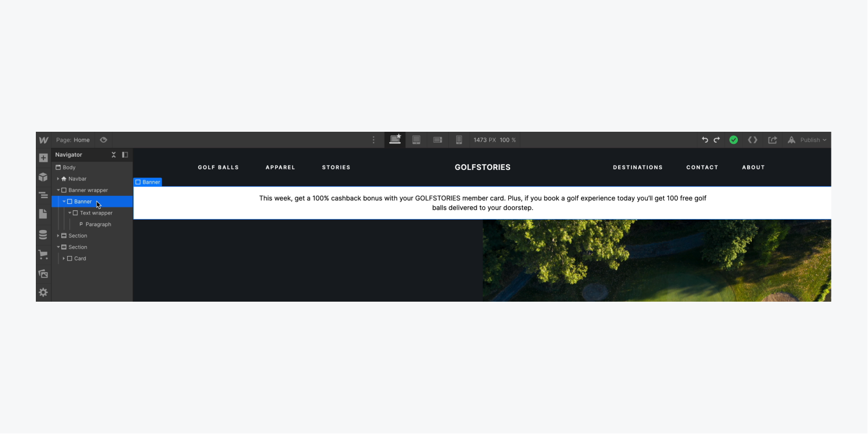Select Body in the Navigator
Screen dimensions: 868x434
click(65, 168)
